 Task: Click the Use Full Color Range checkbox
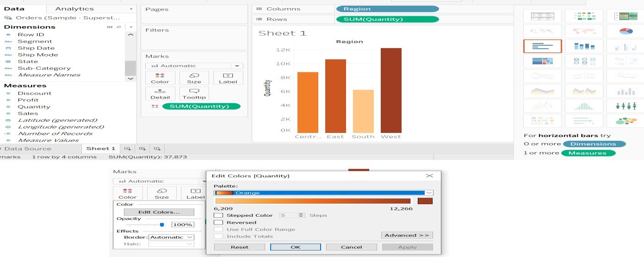(218, 229)
